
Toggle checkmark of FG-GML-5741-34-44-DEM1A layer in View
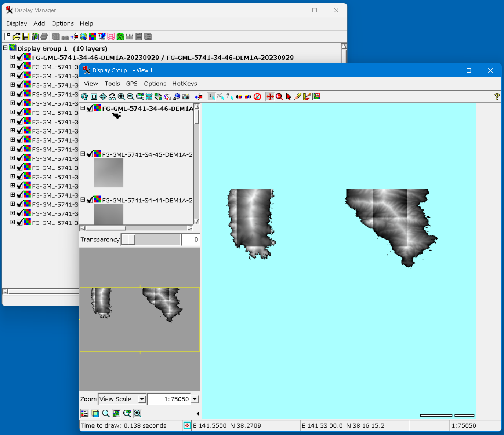[x=90, y=200]
